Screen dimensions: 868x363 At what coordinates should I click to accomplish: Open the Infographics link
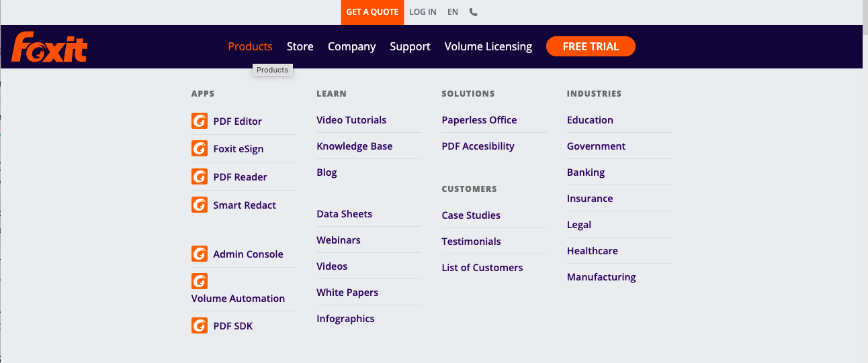345,319
